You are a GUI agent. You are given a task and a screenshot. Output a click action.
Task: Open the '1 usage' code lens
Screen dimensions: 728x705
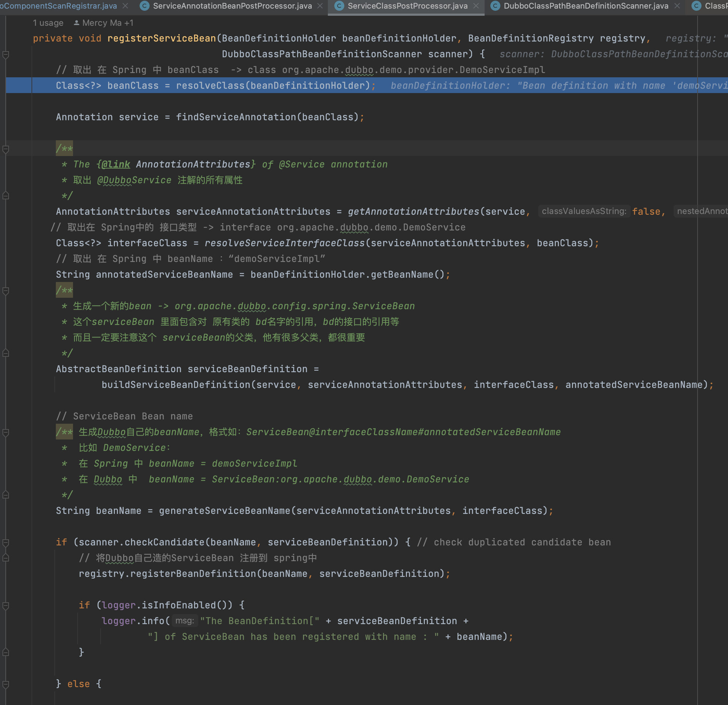click(x=48, y=23)
